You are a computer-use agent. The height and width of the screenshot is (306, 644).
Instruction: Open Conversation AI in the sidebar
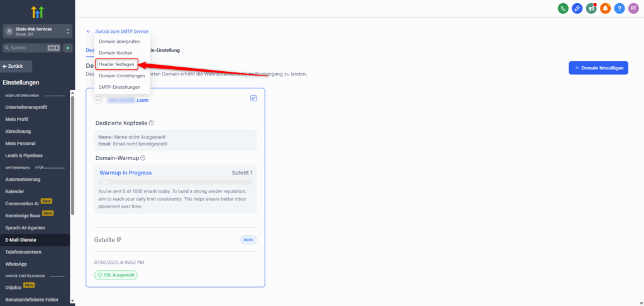22,203
